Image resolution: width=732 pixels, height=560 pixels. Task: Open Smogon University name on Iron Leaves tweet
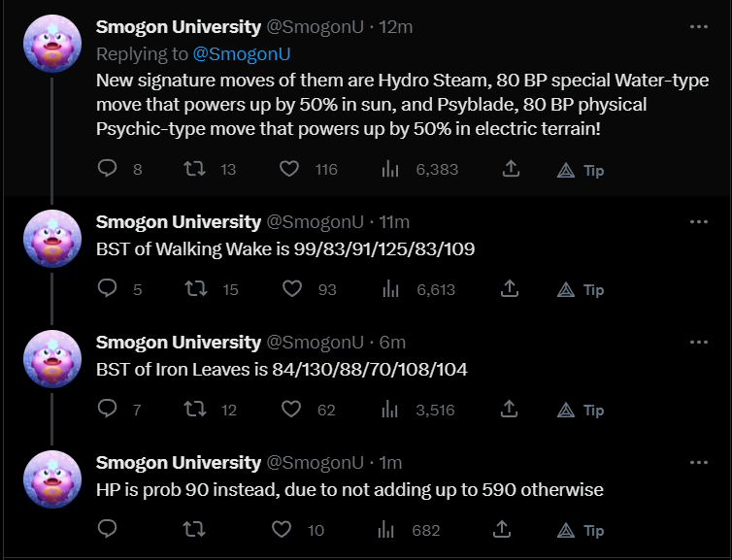[178, 343]
